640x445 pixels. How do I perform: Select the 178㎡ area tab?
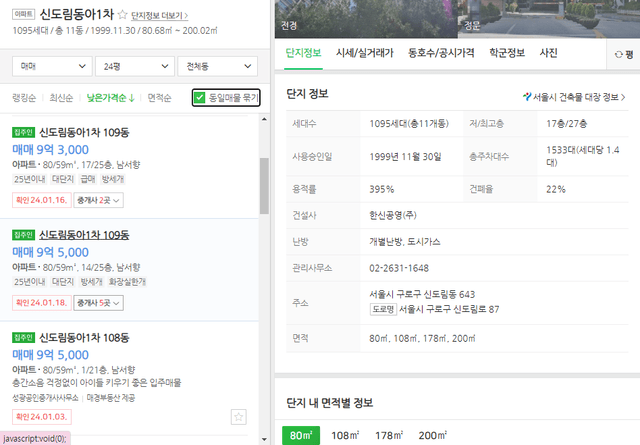pyautogui.click(x=389, y=435)
